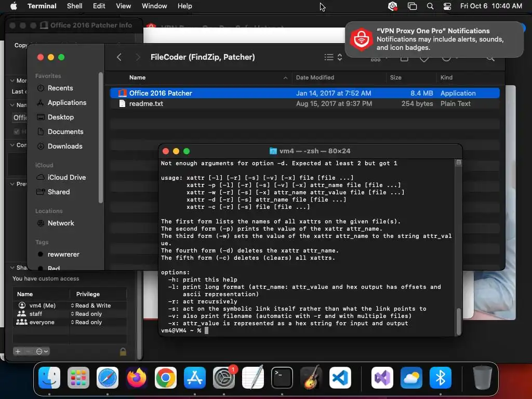The image size is (532, 399).
Task: Click the VPN shield menu bar icon
Action: (x=393, y=6)
